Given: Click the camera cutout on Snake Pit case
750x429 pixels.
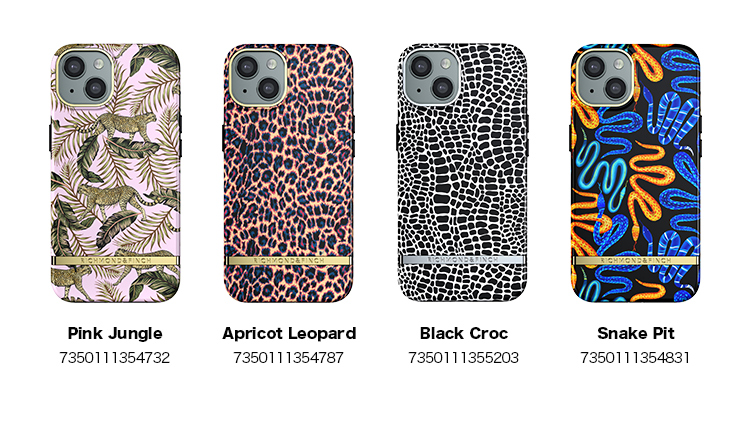Looking at the screenshot, I should pos(605,77).
